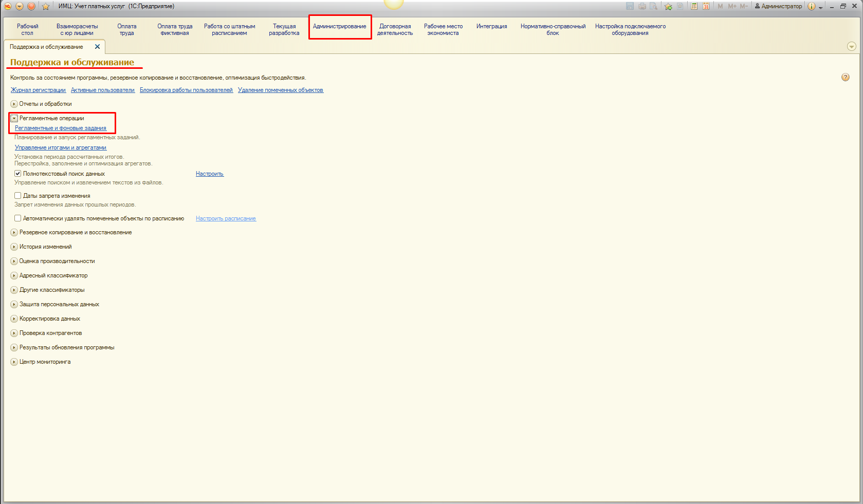This screenshot has width=863, height=504.
Task: Open the Администрирование section
Action: pyautogui.click(x=339, y=27)
